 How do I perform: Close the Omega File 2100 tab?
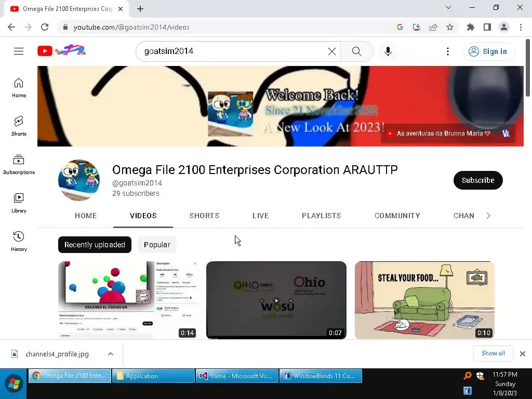pyautogui.click(x=121, y=9)
